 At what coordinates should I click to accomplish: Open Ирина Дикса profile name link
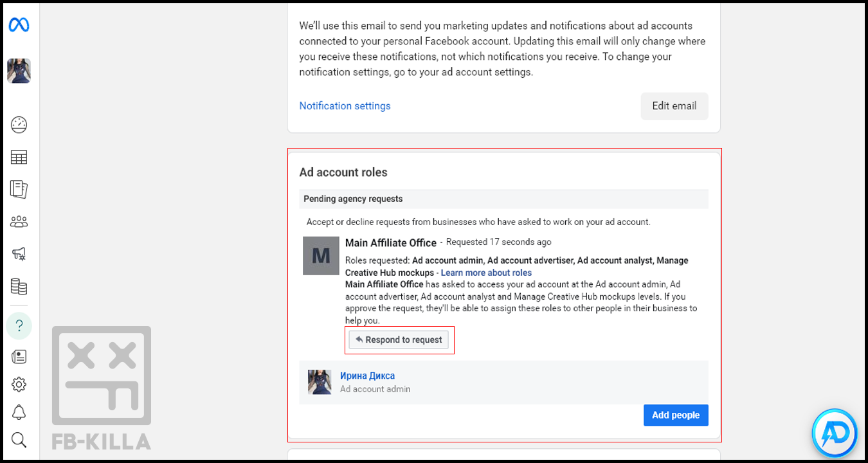click(367, 376)
